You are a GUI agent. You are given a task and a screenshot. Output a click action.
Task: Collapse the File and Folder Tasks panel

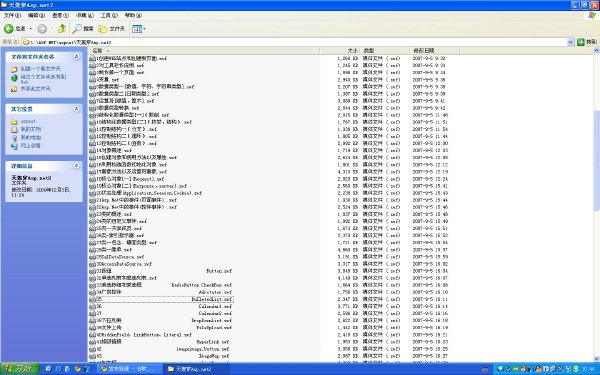click(76, 56)
